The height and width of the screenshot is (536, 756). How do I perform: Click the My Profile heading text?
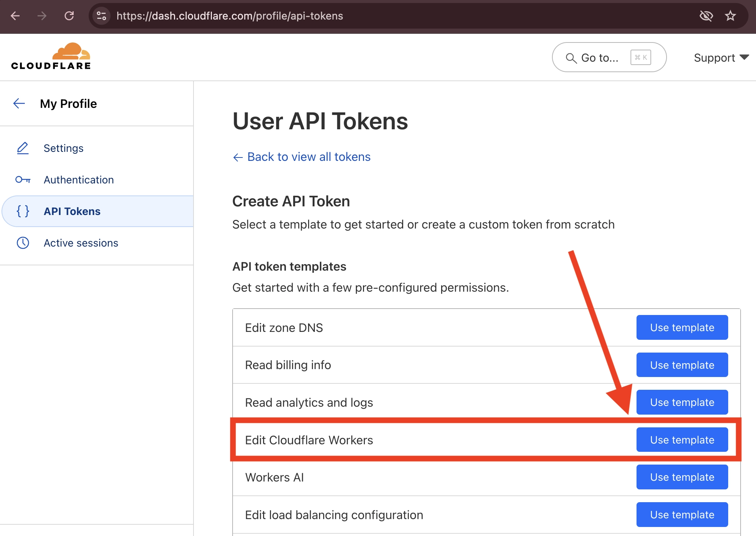[68, 103]
